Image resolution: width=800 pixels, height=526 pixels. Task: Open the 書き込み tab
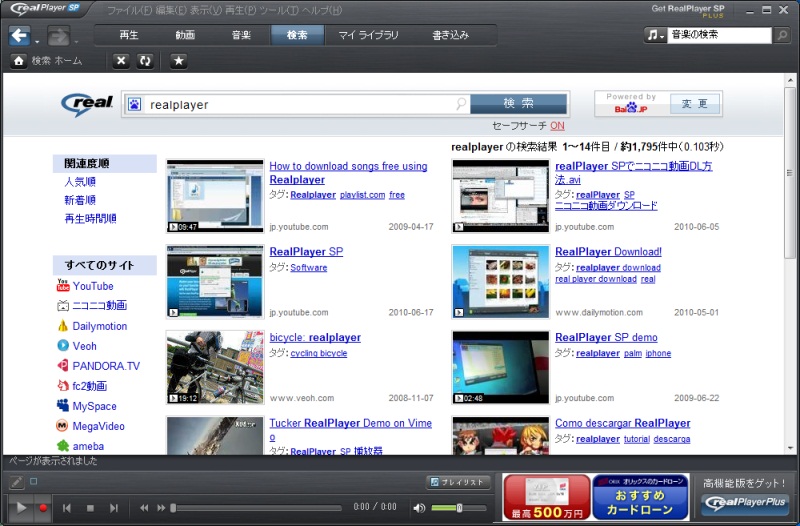[451, 35]
